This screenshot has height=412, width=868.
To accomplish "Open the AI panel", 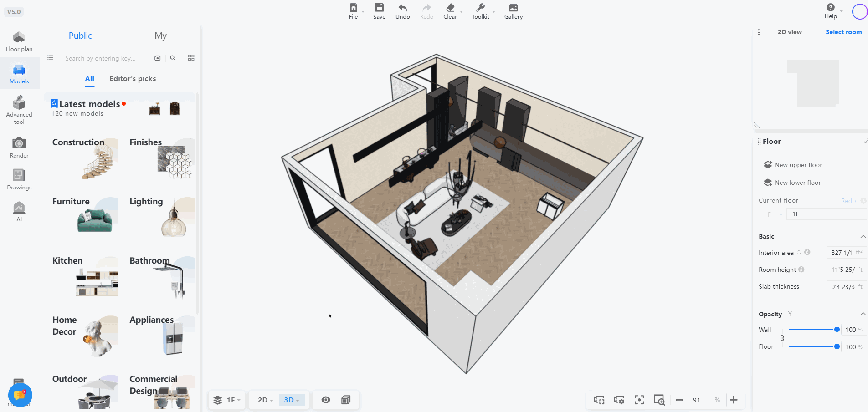I will coord(19,211).
